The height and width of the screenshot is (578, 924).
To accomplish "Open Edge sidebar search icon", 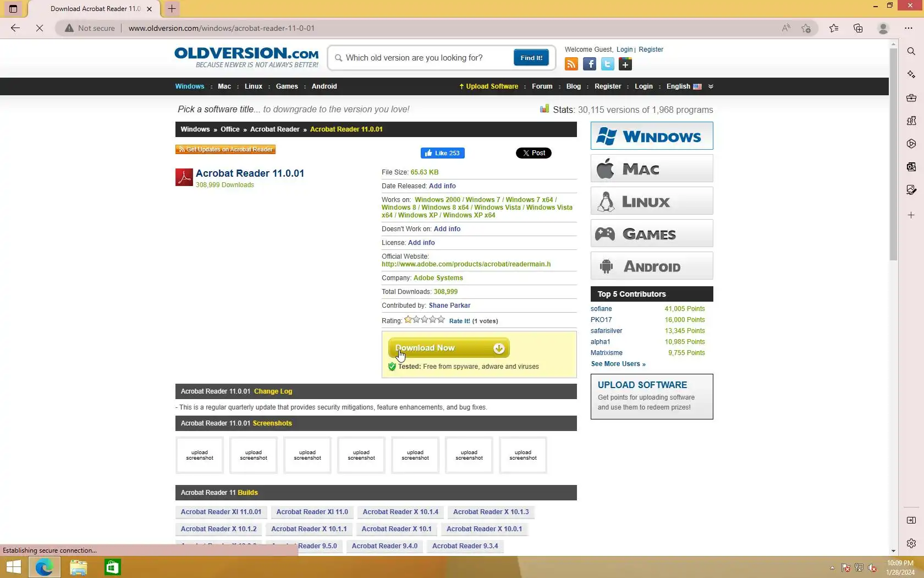I will (x=911, y=51).
